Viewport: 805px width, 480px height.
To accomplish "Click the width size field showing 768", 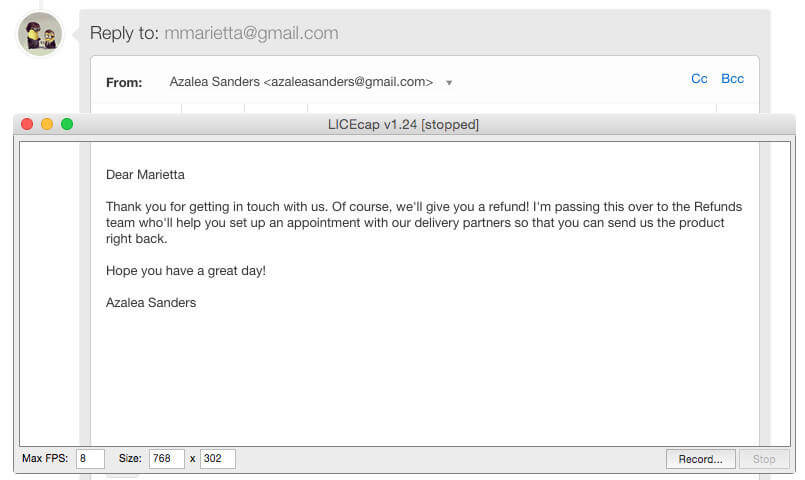I will click(166, 458).
